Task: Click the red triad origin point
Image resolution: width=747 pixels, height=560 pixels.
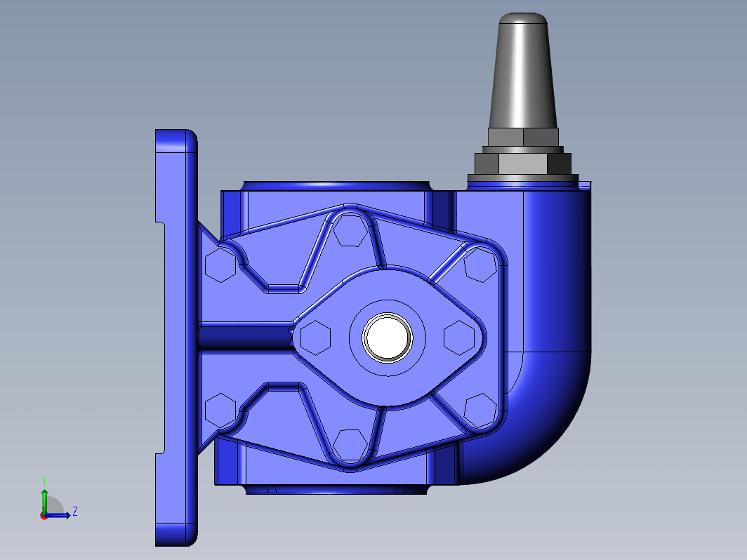Action: (x=44, y=516)
